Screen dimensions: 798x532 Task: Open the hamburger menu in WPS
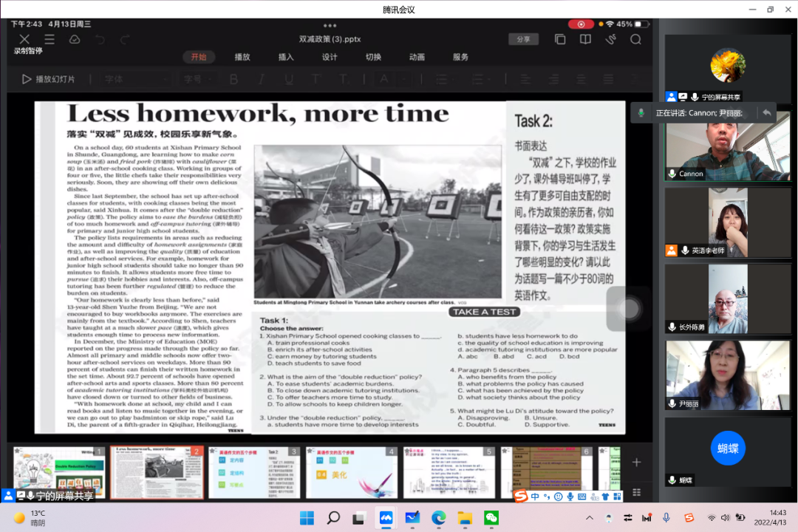point(50,39)
